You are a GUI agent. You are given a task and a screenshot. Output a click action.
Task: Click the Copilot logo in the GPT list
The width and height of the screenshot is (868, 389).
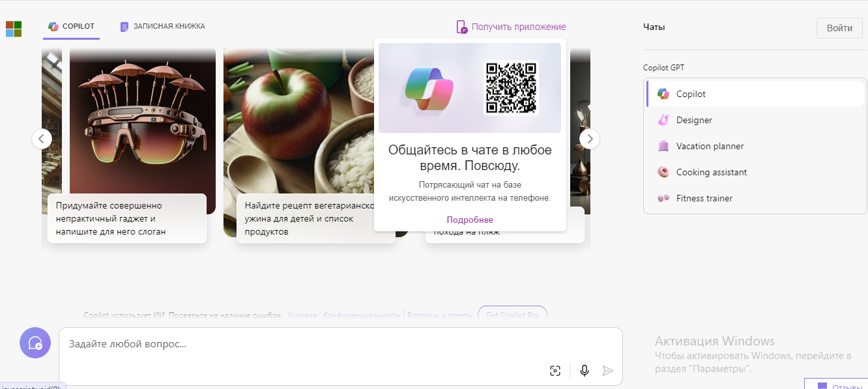tap(663, 94)
